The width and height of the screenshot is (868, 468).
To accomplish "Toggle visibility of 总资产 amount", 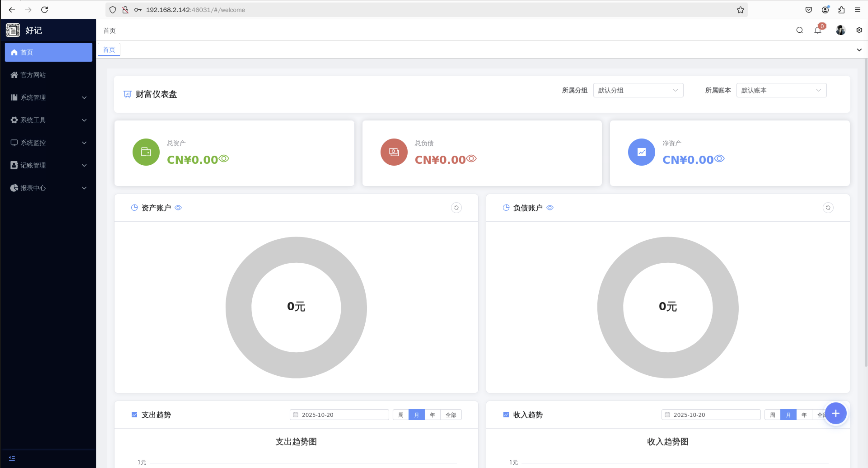I will click(224, 158).
